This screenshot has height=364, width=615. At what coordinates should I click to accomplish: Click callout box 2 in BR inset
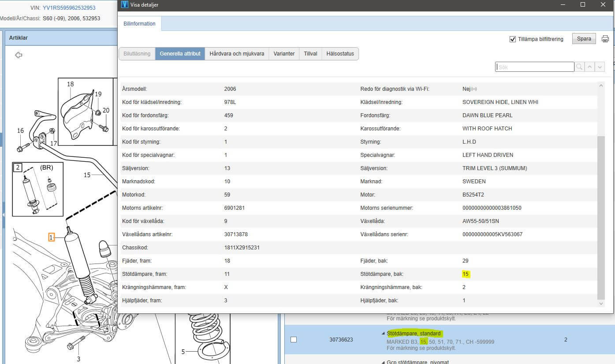(18, 167)
